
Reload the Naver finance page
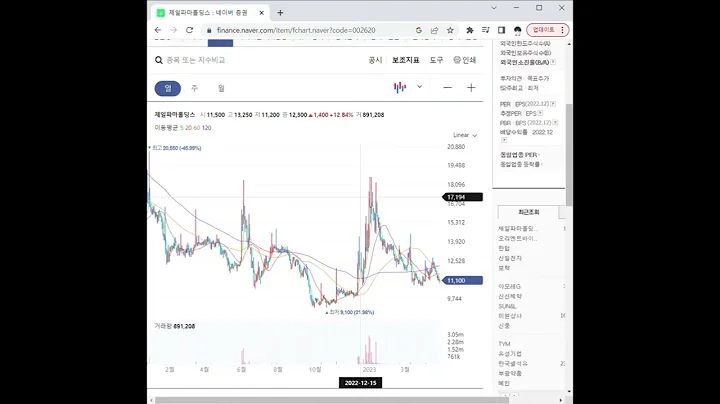point(189,30)
